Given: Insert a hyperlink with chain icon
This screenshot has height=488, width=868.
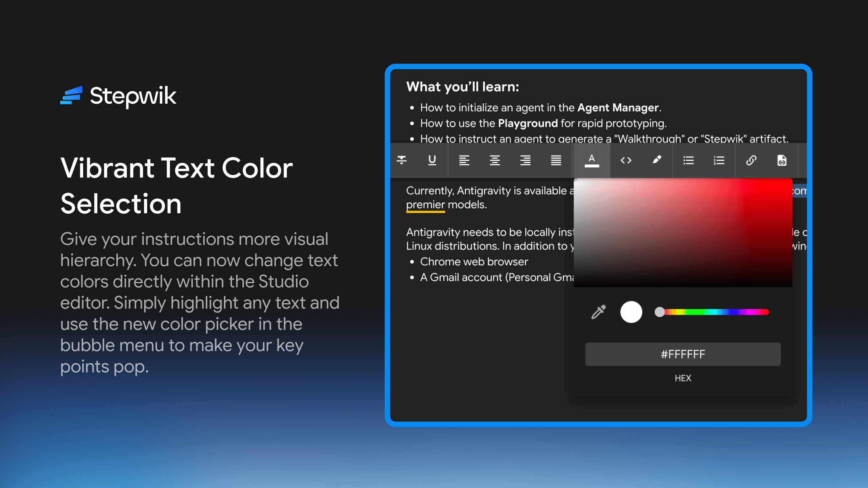Looking at the screenshot, I should pyautogui.click(x=751, y=160).
